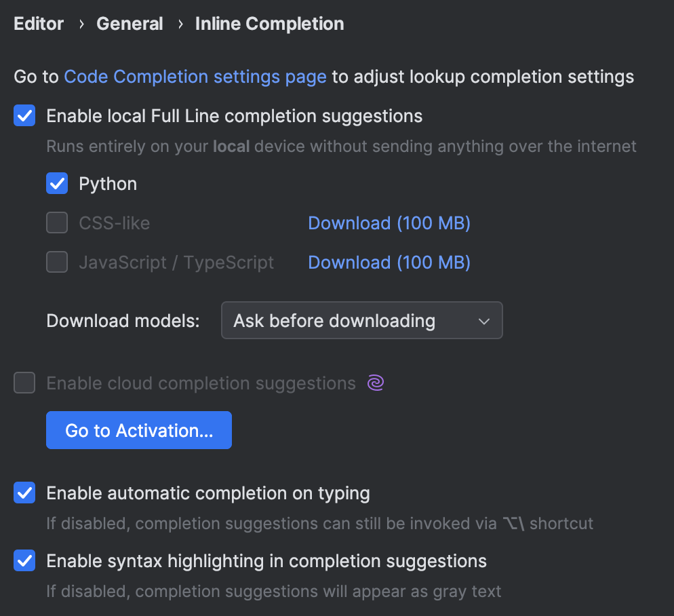Click the purple AI Assistant swirl icon
Screen dimensions: 674x616
coord(375,383)
